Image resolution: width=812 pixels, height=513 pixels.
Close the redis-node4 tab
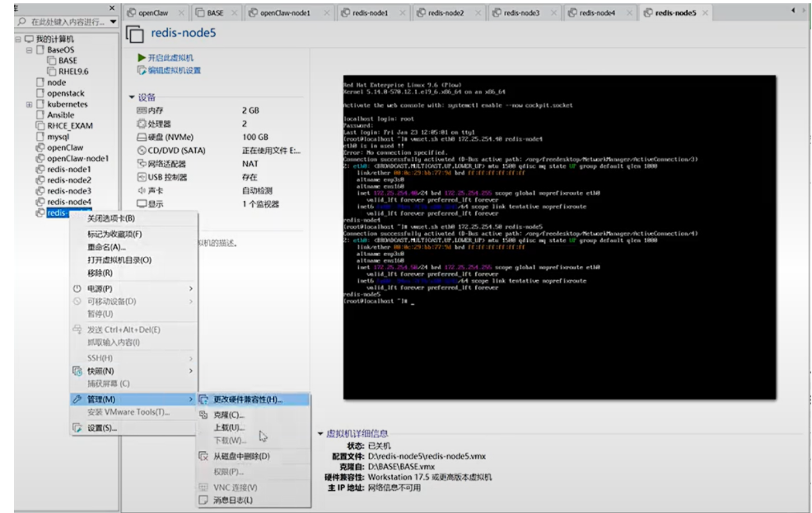click(629, 13)
